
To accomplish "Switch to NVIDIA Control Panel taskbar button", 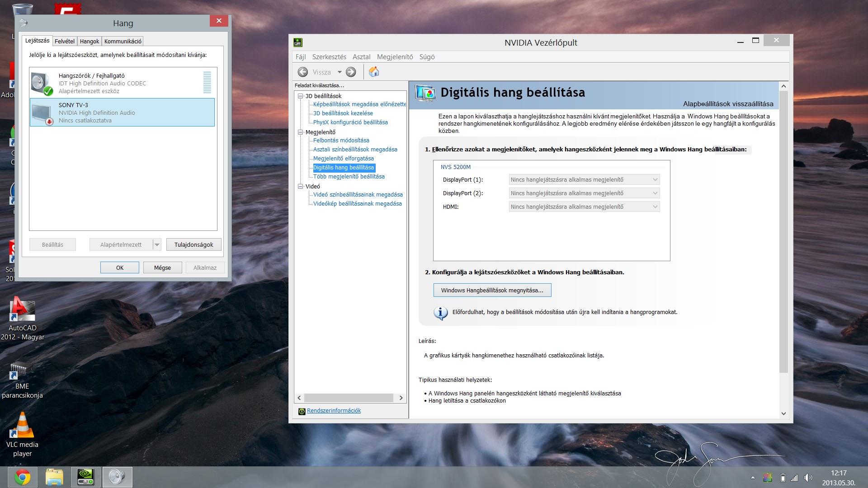I will pos(85,477).
